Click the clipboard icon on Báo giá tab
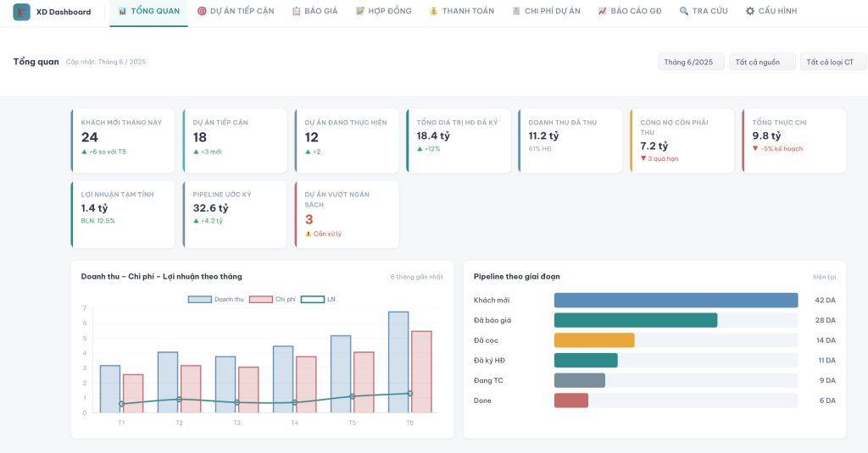The height and width of the screenshot is (453, 868). [x=296, y=11]
